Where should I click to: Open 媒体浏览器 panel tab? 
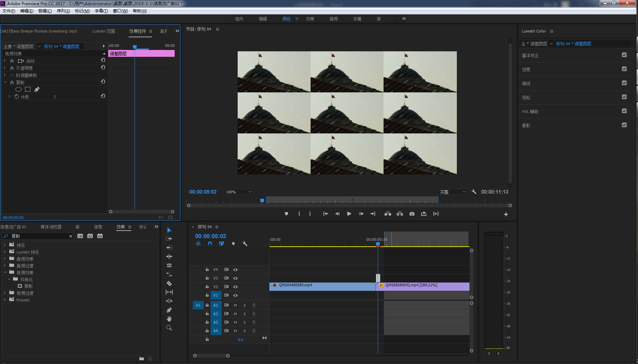(51, 227)
